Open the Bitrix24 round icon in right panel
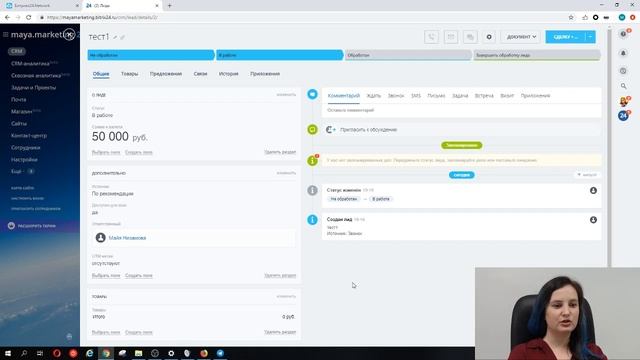 click(x=623, y=116)
